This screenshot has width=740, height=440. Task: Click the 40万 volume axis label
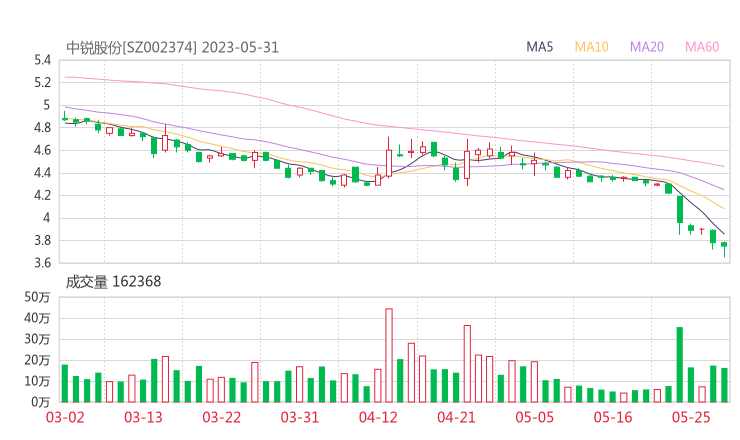coord(37,318)
